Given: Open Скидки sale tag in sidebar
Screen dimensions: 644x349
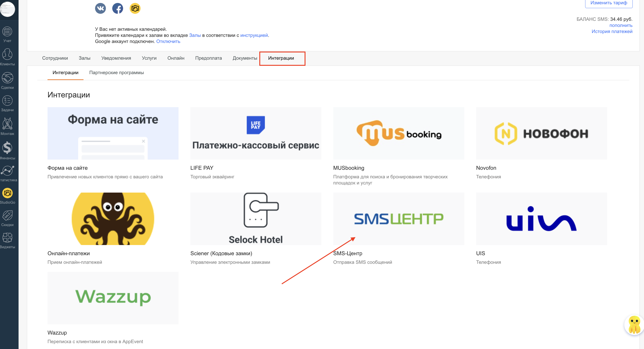Looking at the screenshot, I should [7, 218].
